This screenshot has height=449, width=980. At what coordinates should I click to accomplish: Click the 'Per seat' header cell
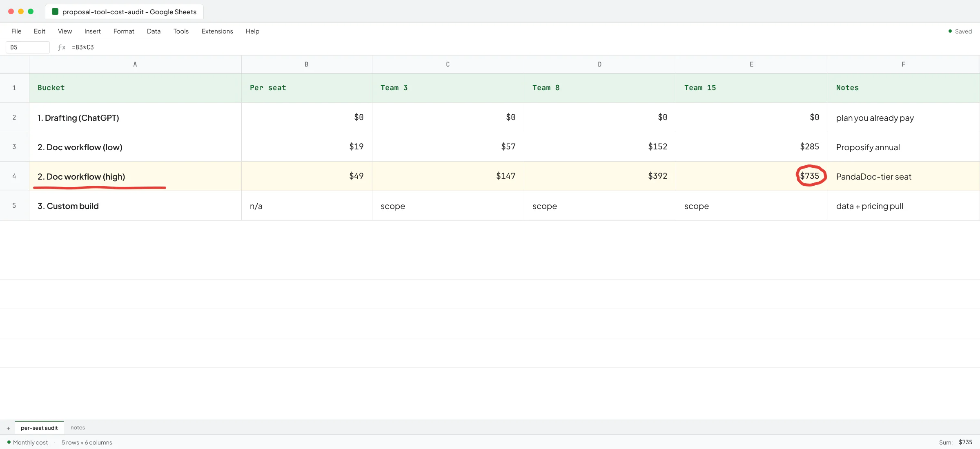(307, 88)
